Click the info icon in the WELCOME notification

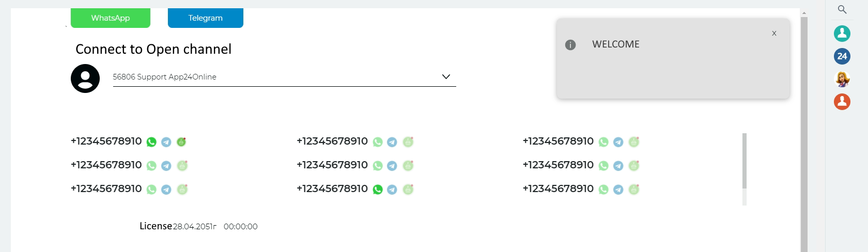click(570, 45)
